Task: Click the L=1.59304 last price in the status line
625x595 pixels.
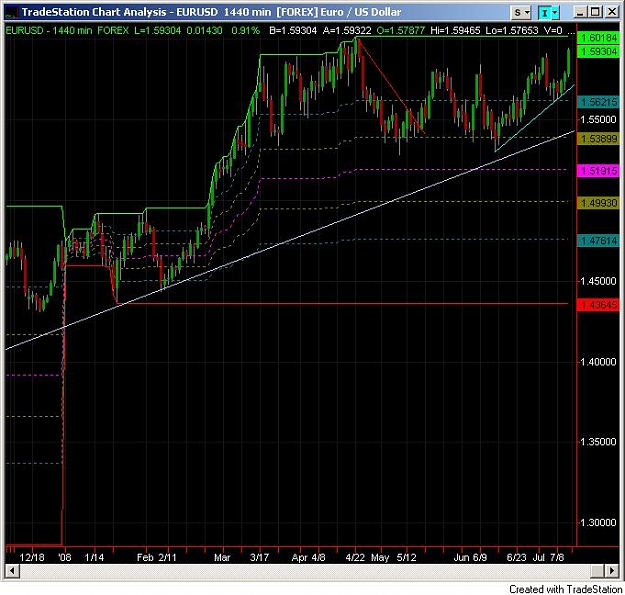Action: tap(157, 30)
